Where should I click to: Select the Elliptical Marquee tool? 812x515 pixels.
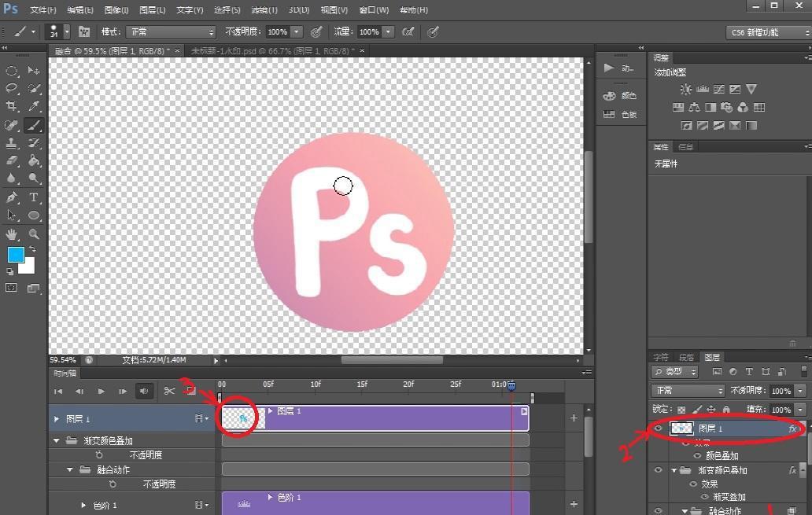(11, 71)
